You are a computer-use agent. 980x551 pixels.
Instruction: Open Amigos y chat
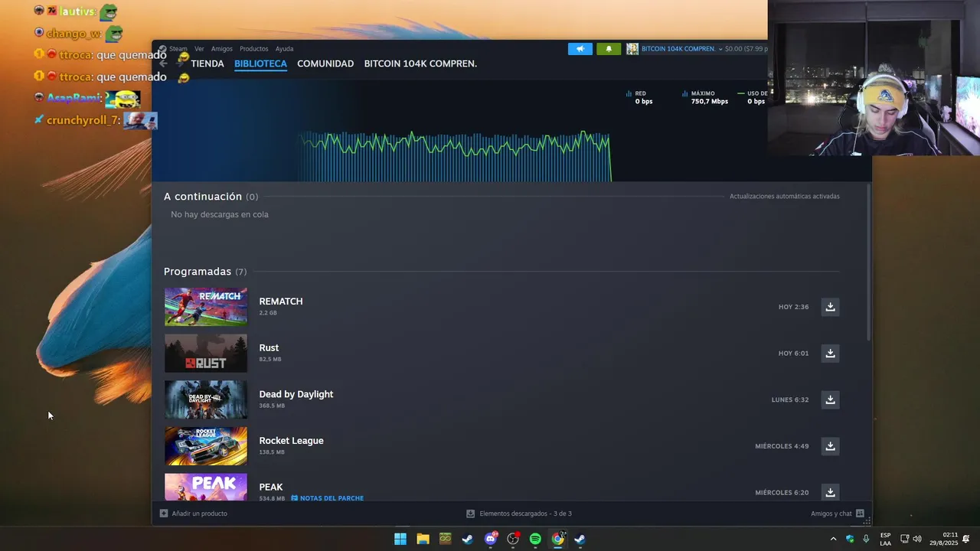point(838,514)
